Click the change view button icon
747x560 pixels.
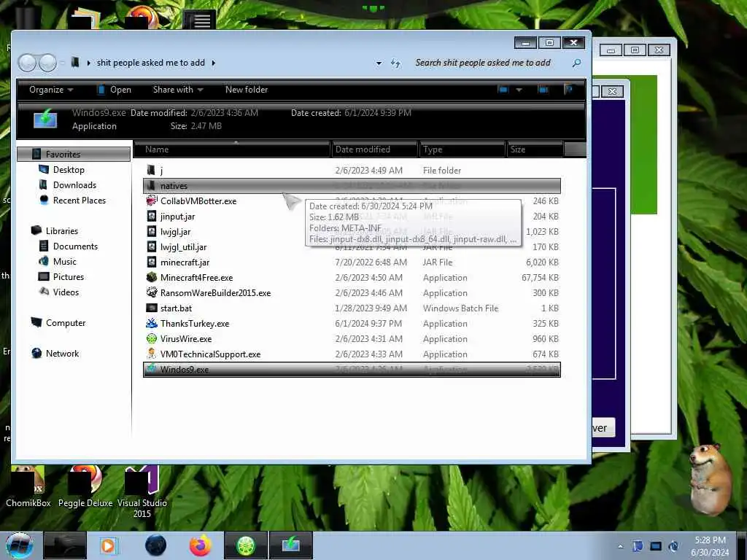tap(503, 90)
